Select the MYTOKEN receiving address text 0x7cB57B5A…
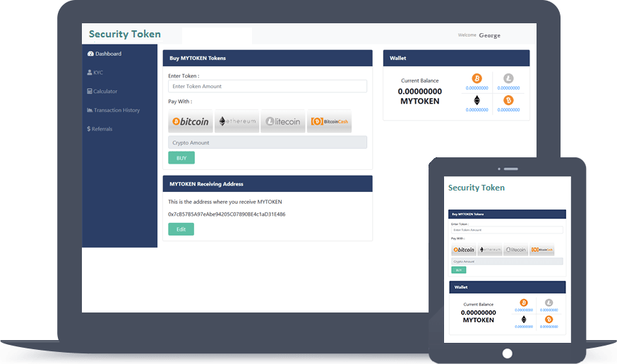Image resolution: width=617 pixels, height=364 pixels. pyautogui.click(x=227, y=214)
